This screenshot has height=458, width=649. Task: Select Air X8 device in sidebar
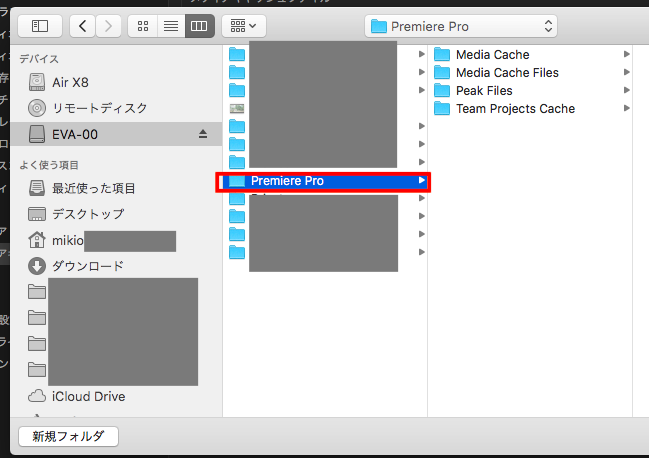tap(116, 82)
